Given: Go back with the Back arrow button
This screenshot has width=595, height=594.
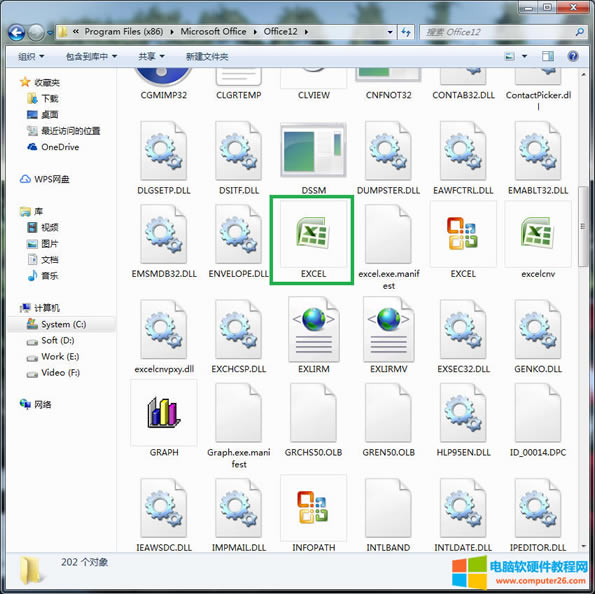Looking at the screenshot, I should (x=16, y=33).
